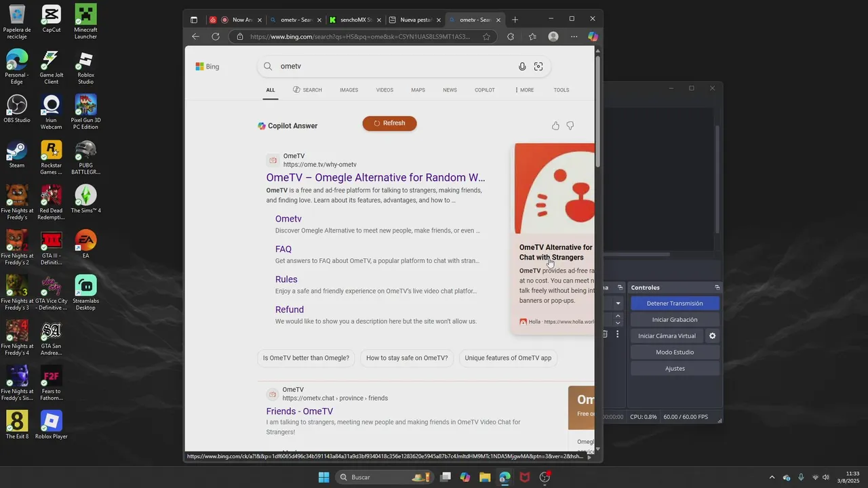
Task: Open Roblox Studio desktop icon
Action: (x=85, y=67)
